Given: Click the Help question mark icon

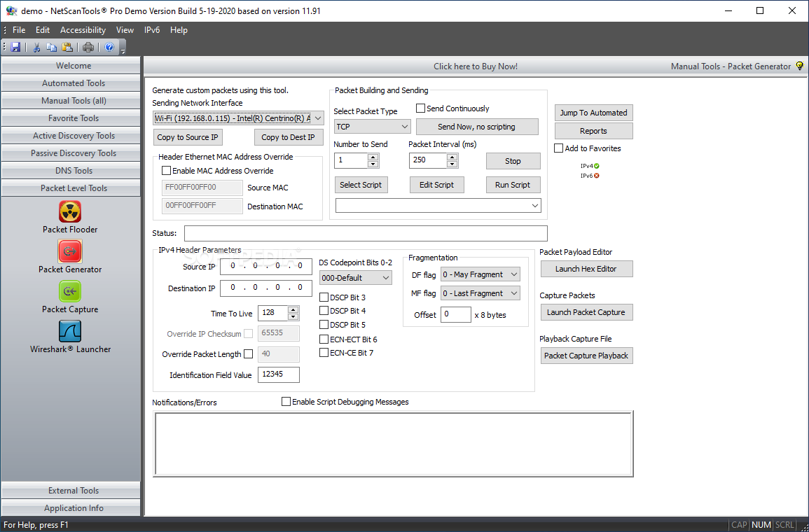Looking at the screenshot, I should 109,48.
